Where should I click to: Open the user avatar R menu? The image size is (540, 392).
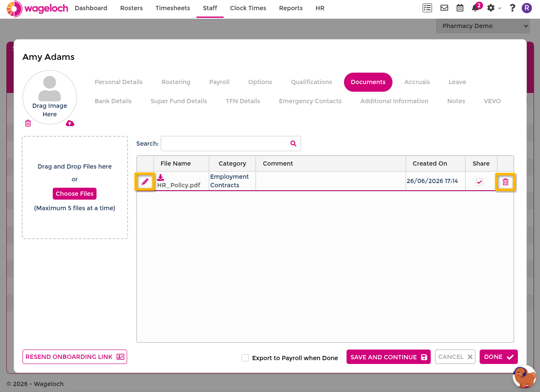(x=527, y=8)
